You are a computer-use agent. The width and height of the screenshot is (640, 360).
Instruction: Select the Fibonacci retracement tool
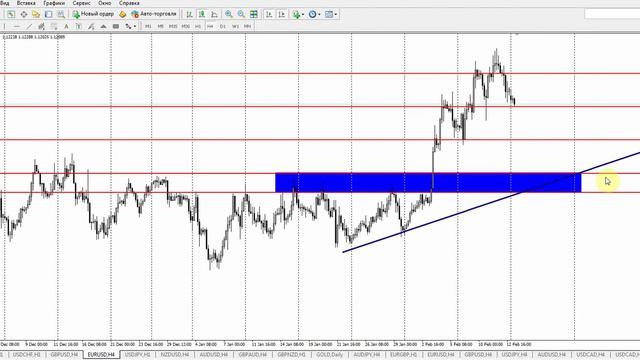pyautogui.click(x=54, y=26)
